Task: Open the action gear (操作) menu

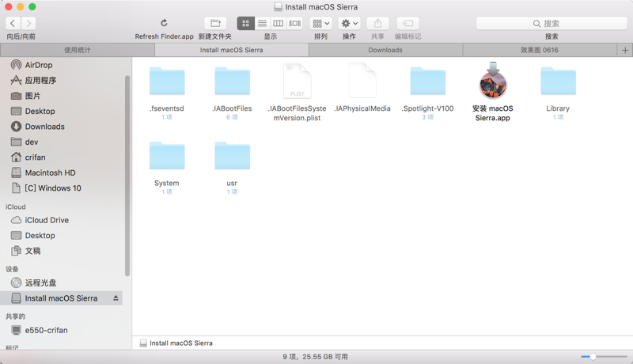Action: [349, 24]
